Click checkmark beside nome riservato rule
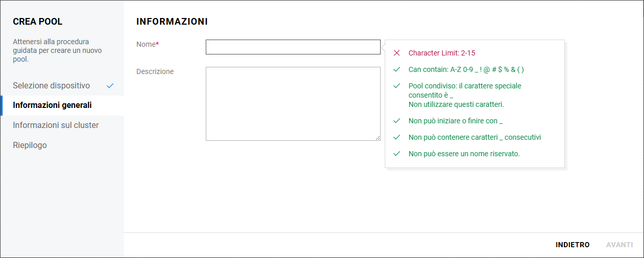 tap(397, 154)
